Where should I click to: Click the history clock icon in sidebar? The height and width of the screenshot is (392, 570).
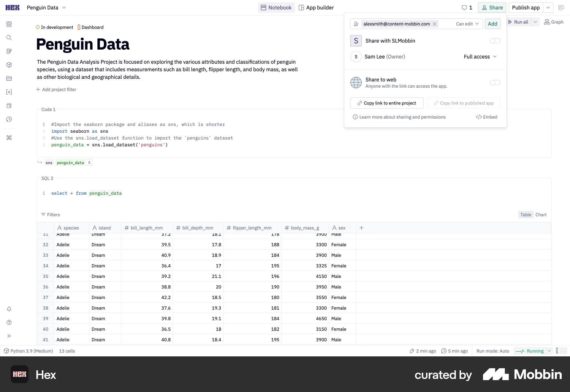9,119
